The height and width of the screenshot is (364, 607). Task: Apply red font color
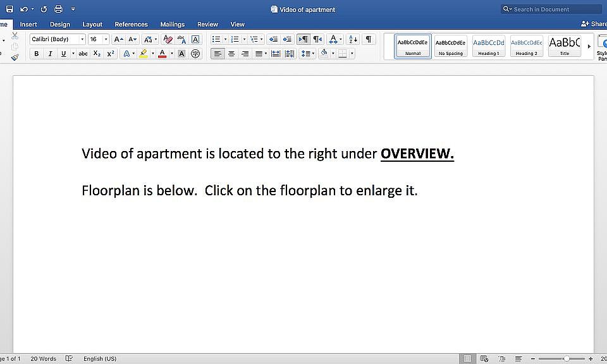pos(162,54)
